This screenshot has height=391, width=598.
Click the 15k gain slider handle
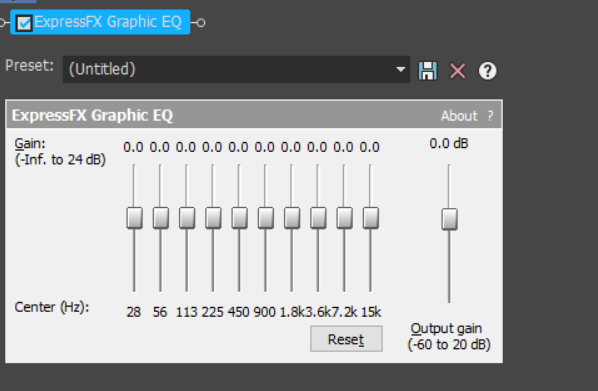371,218
